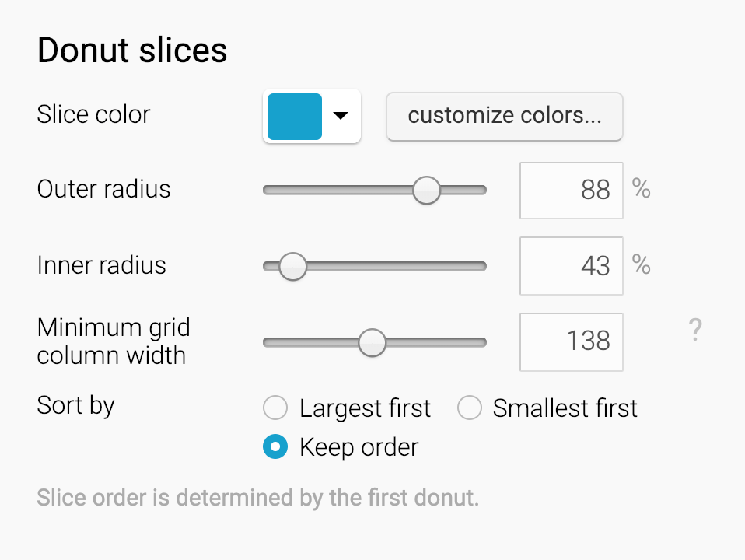Choose the "Smallest first" radio button

470,408
